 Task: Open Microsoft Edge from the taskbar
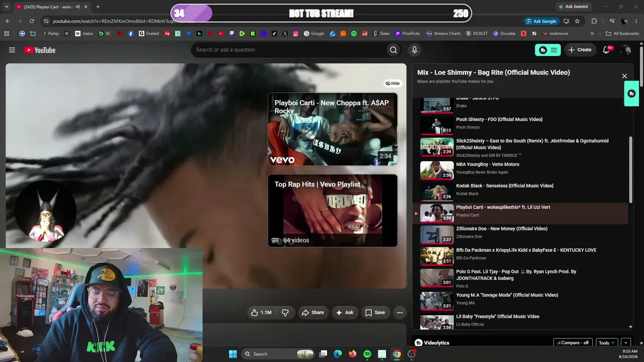338,354
